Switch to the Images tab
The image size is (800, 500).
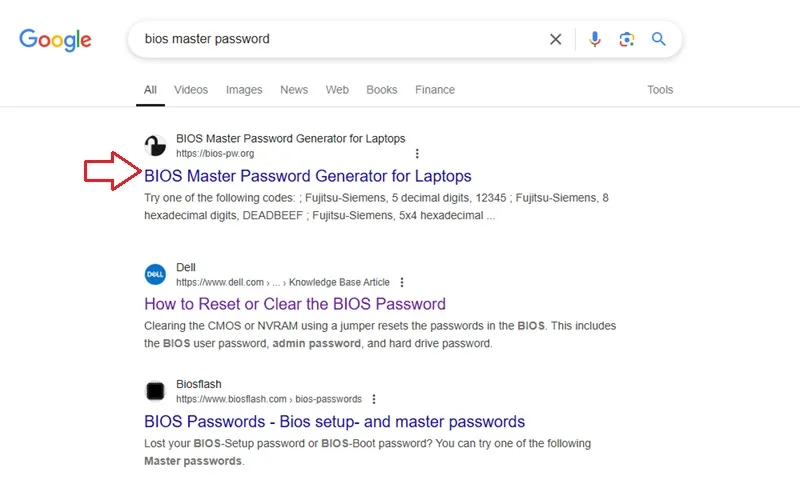pos(244,90)
